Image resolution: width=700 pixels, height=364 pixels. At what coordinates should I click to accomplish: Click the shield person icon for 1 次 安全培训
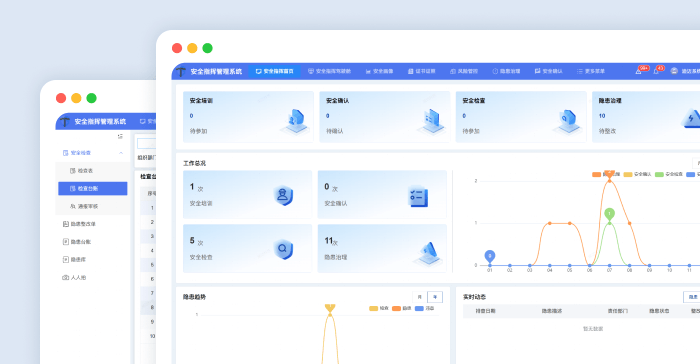click(283, 195)
